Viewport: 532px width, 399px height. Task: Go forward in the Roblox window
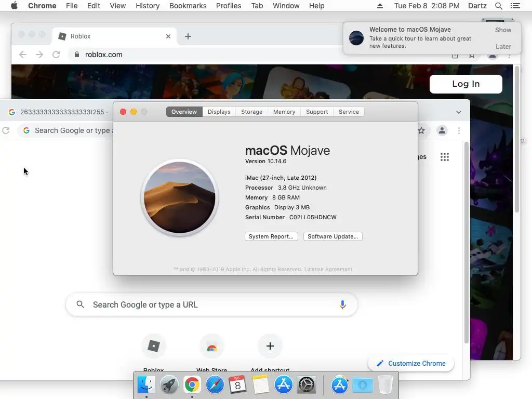[x=39, y=55]
